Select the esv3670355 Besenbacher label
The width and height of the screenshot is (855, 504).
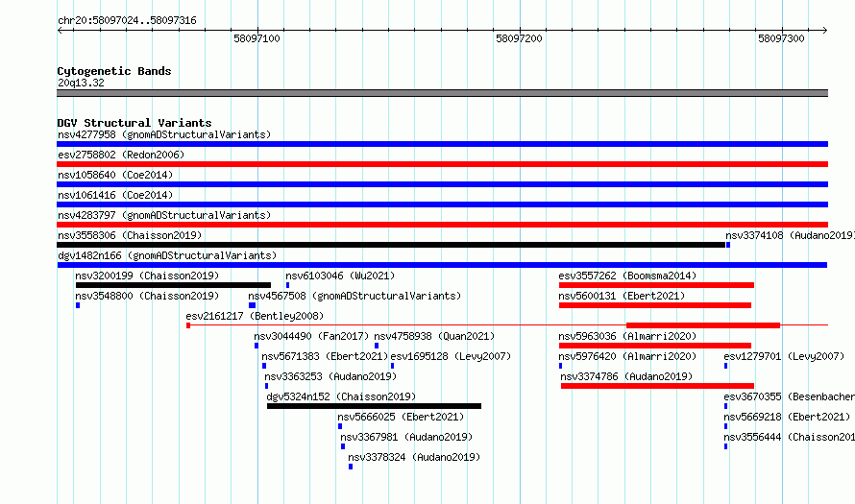[789, 396]
